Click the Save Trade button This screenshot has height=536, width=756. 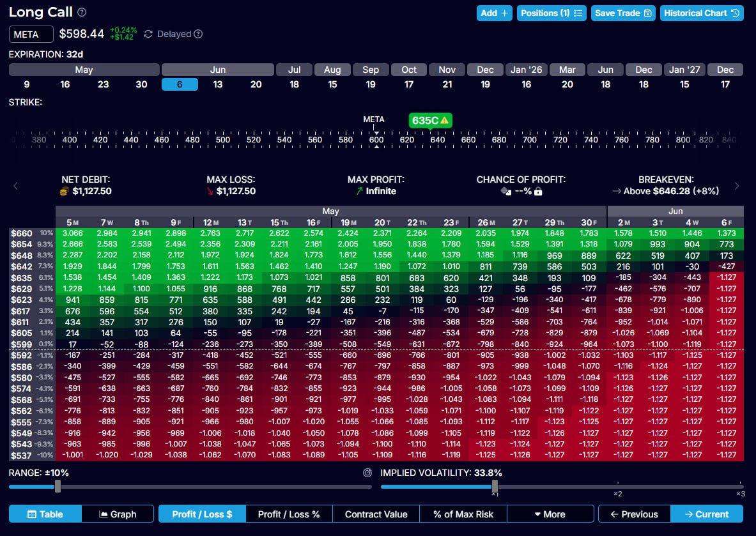(622, 13)
